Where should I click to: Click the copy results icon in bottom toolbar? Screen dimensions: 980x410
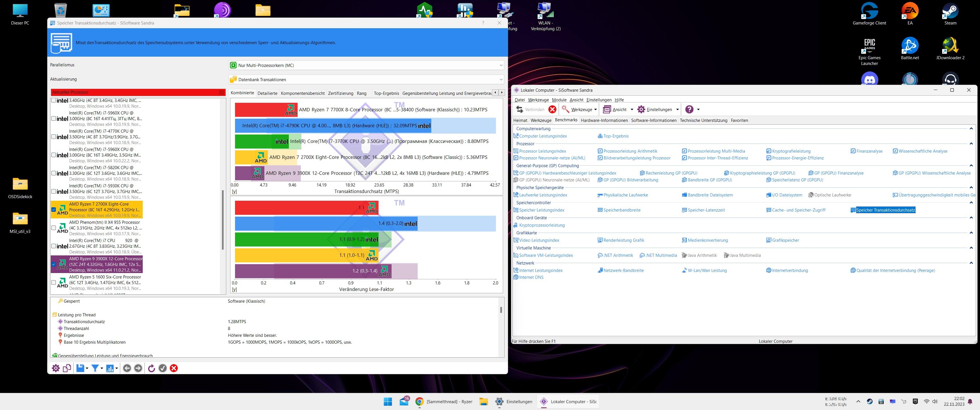[x=67, y=368]
